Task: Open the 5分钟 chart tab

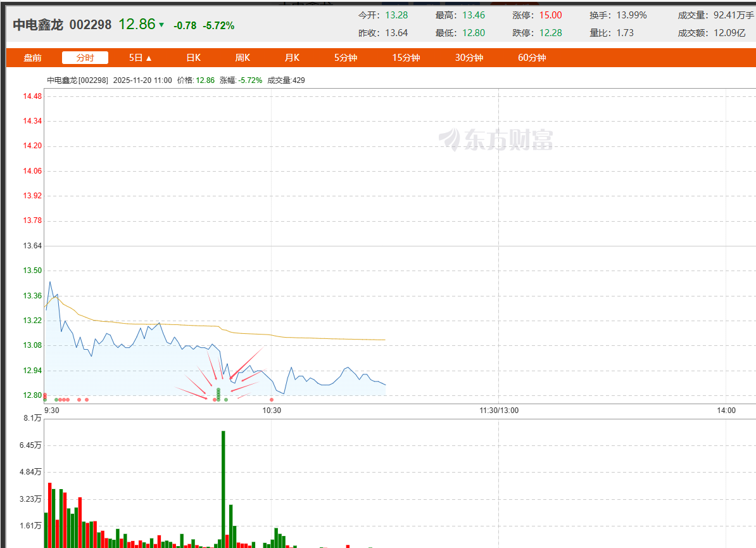Action: [346, 58]
